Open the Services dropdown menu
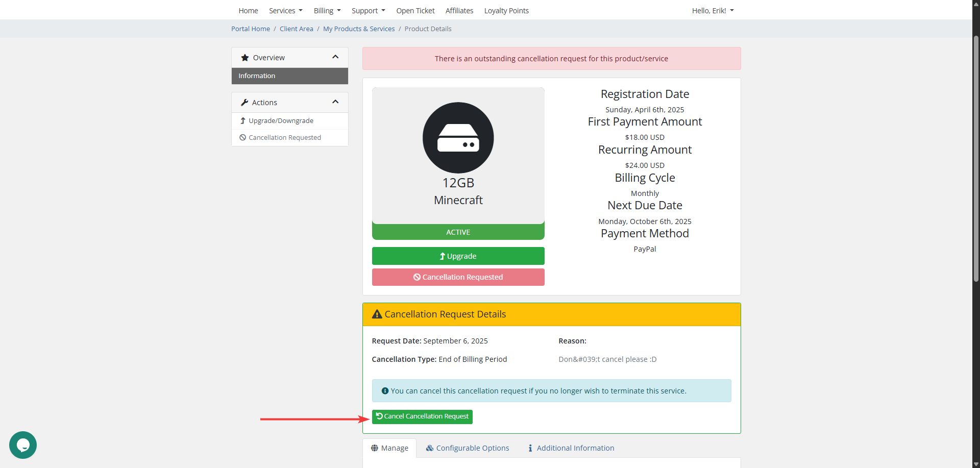This screenshot has width=980, height=468. (285, 11)
